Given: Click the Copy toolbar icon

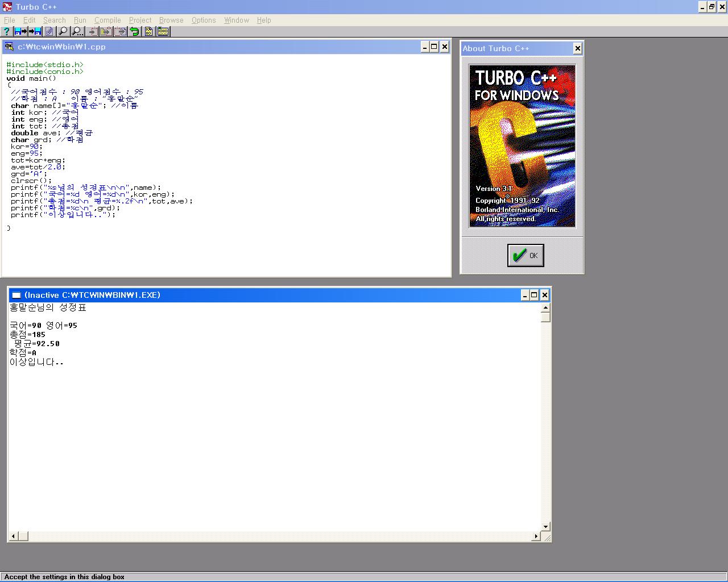Looking at the screenshot, I should point(106,32).
